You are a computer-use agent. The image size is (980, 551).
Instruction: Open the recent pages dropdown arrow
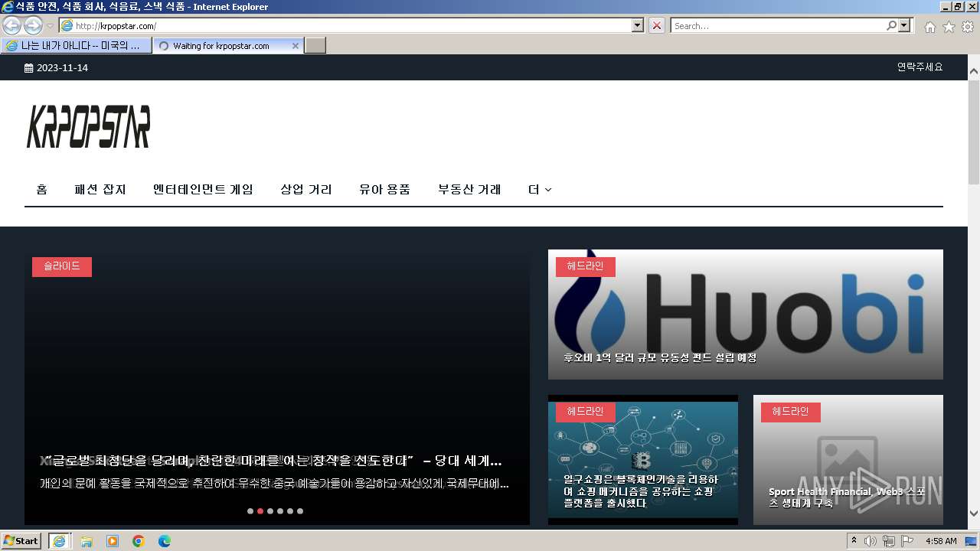point(51,26)
